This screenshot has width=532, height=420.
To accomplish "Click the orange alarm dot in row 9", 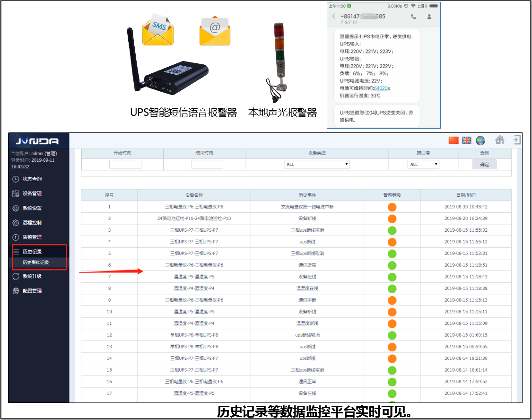I will (392, 300).
